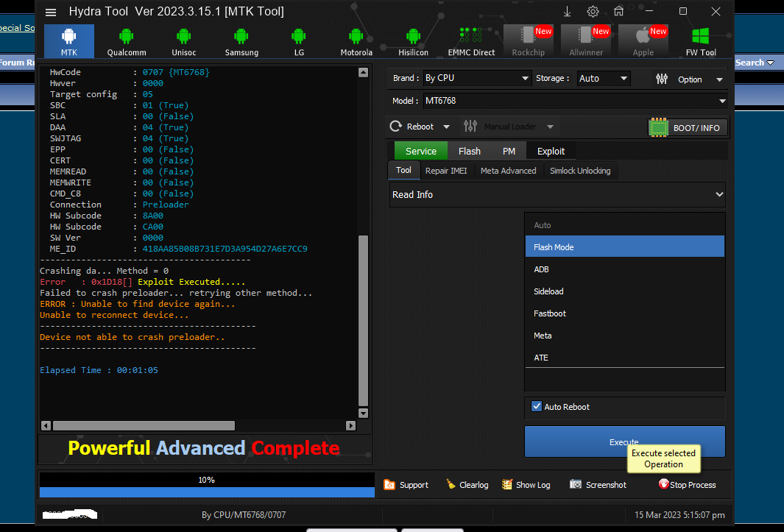Select the MTK platform icon
784x532 pixels.
[x=69, y=41]
